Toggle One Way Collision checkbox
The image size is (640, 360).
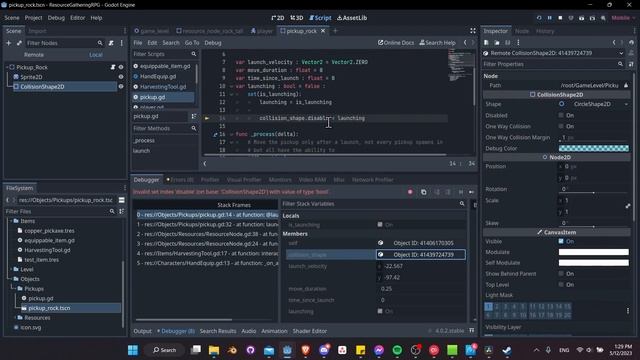[x=561, y=127]
